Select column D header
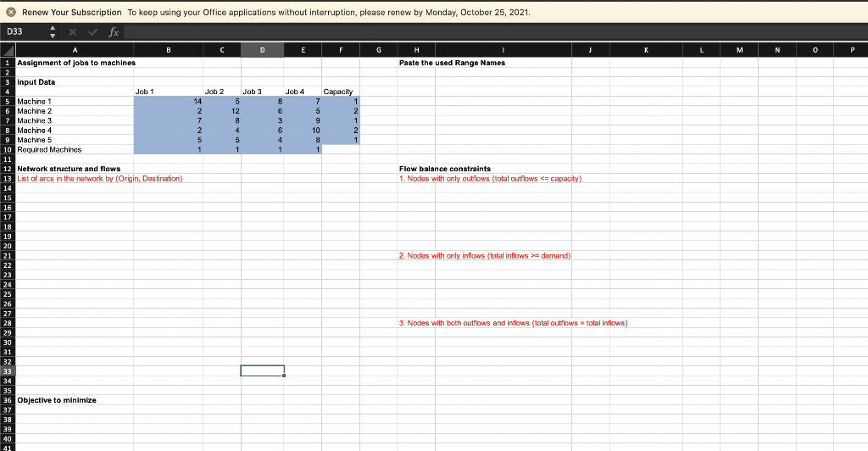Viewport: 868px width, 451px height. 263,50
